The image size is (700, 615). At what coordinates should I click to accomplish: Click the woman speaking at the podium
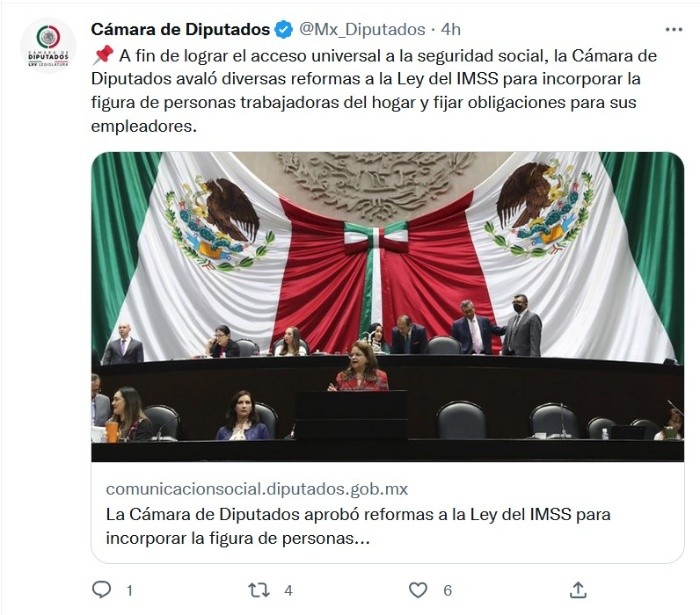(360, 367)
